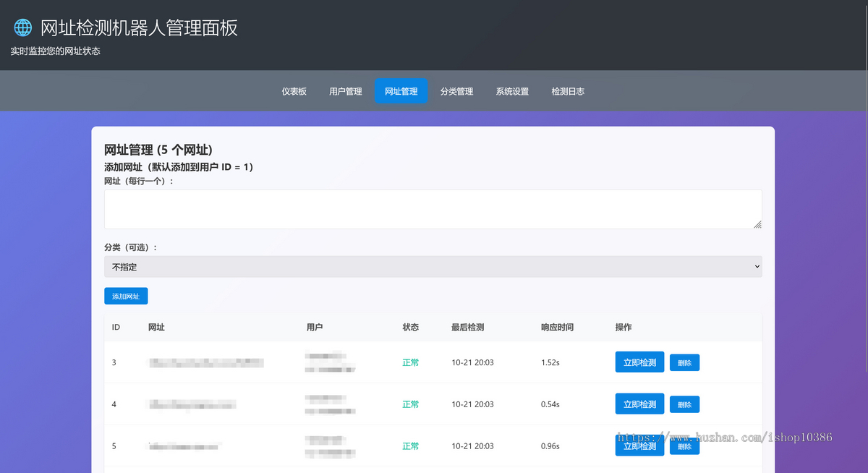The height and width of the screenshot is (473, 868).
Task: Click response time 0.96s
Action: [x=550, y=446]
